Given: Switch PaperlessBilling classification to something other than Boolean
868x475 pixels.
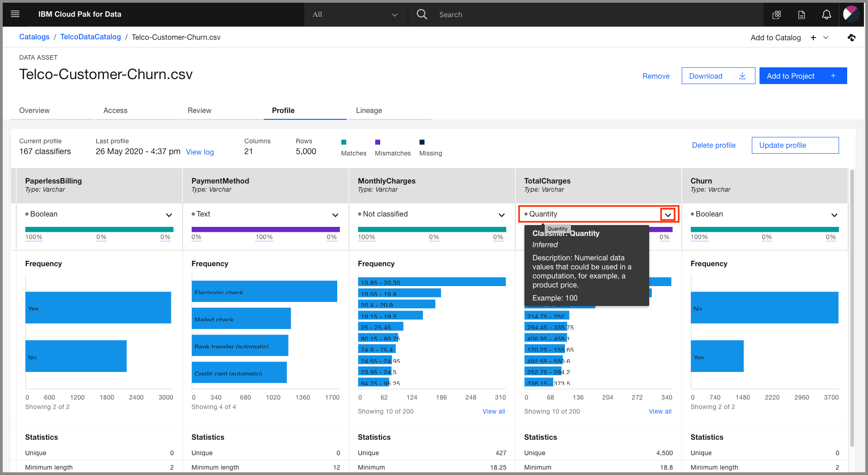Looking at the screenshot, I should pyautogui.click(x=169, y=215).
